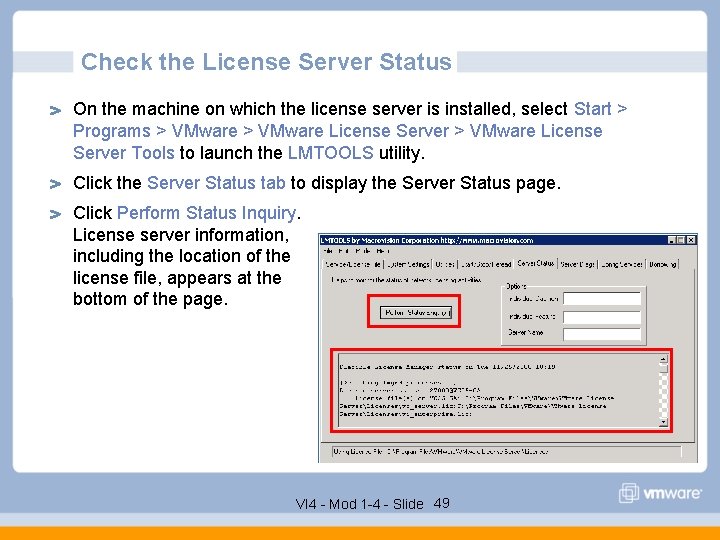Click the vmware logo in the footer
Screen dimensions: 720x540
click(x=660, y=493)
